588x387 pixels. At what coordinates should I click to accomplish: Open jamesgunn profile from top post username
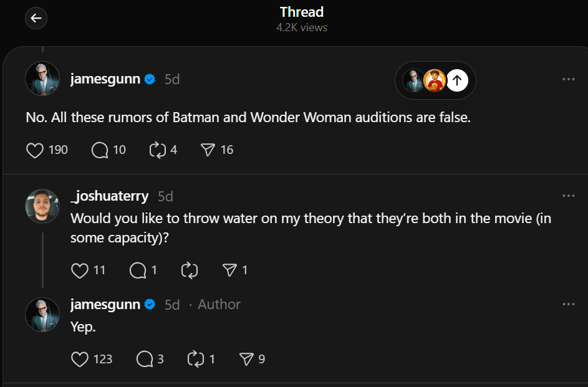[x=104, y=79]
